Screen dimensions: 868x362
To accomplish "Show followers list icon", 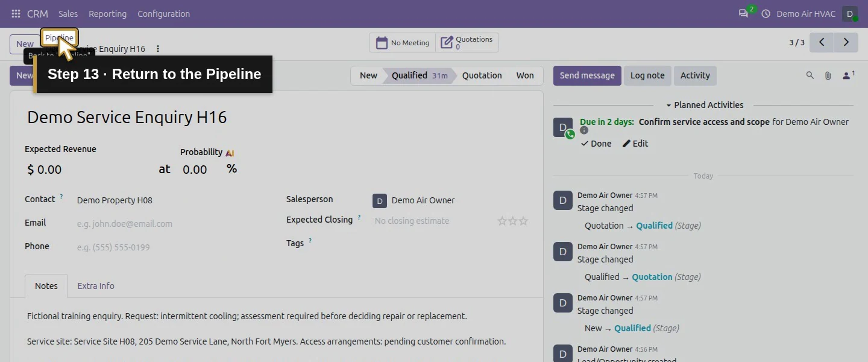I will click(x=849, y=75).
